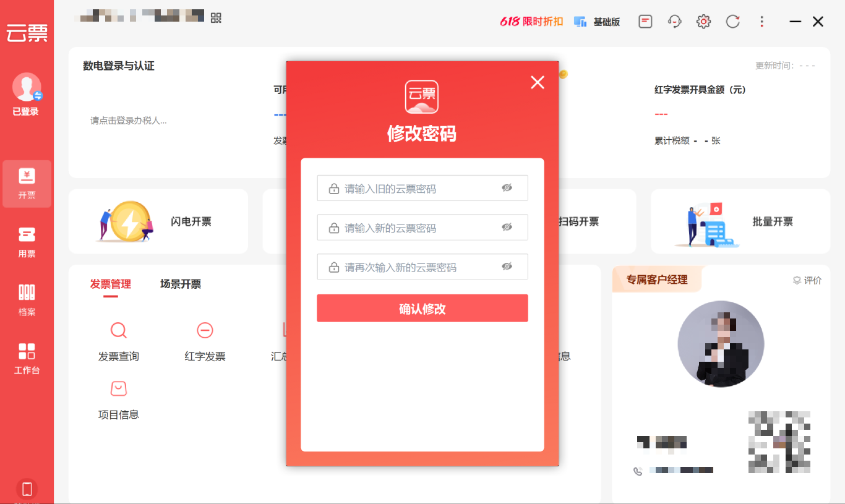The height and width of the screenshot is (504, 845).
Task: Show old password via eye icon
Action: pyautogui.click(x=507, y=188)
